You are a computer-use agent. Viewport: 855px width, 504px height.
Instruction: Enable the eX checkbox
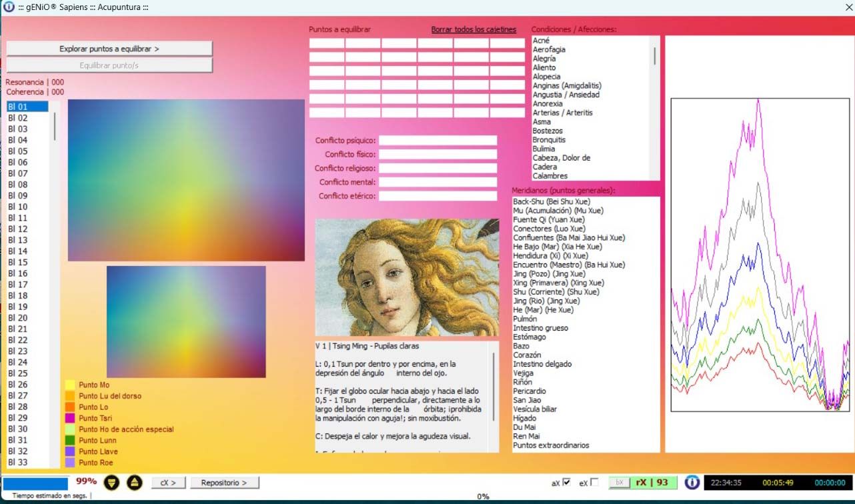pos(595,482)
